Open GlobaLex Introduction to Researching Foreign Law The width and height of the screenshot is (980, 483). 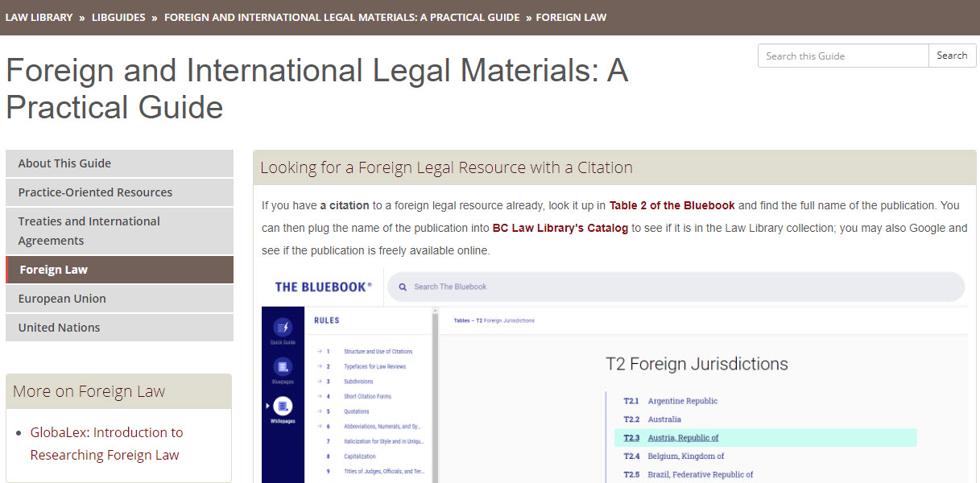tap(106, 444)
